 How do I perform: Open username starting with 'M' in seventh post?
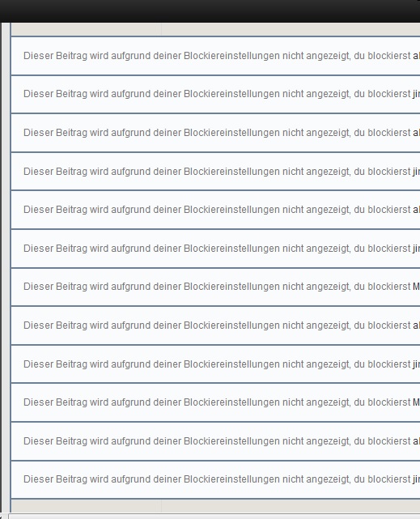(x=417, y=287)
